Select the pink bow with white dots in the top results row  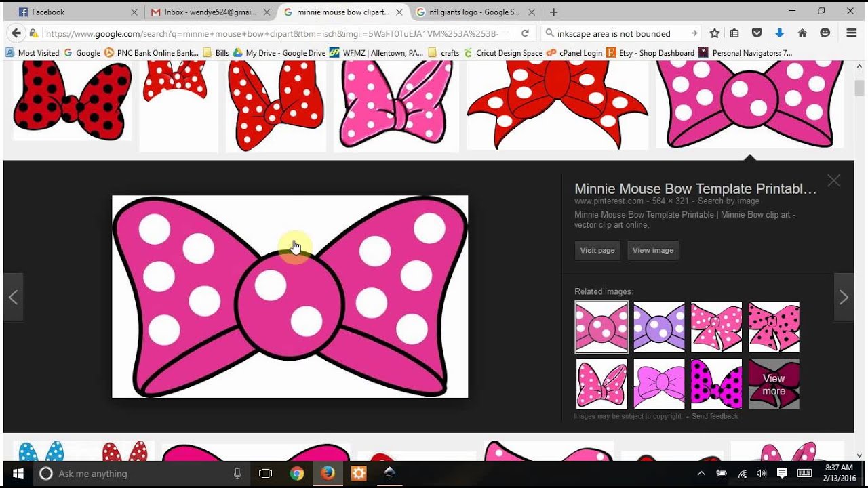[x=396, y=105]
